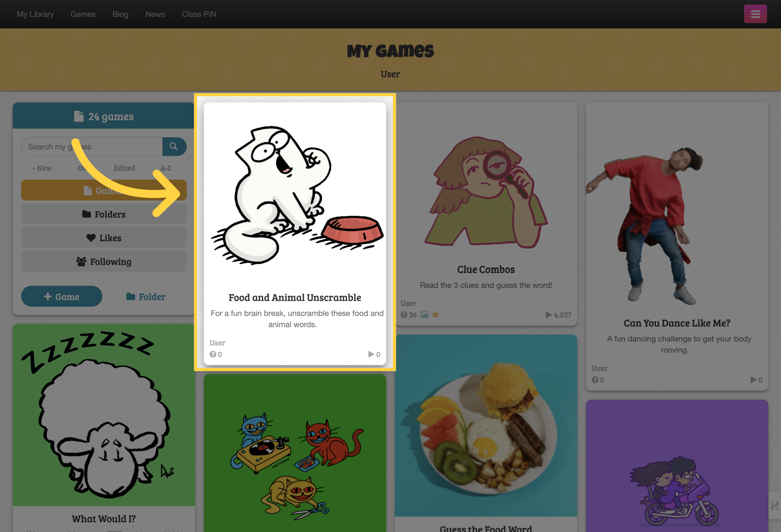
Task: Open My Library in top navigation
Action: tap(35, 14)
